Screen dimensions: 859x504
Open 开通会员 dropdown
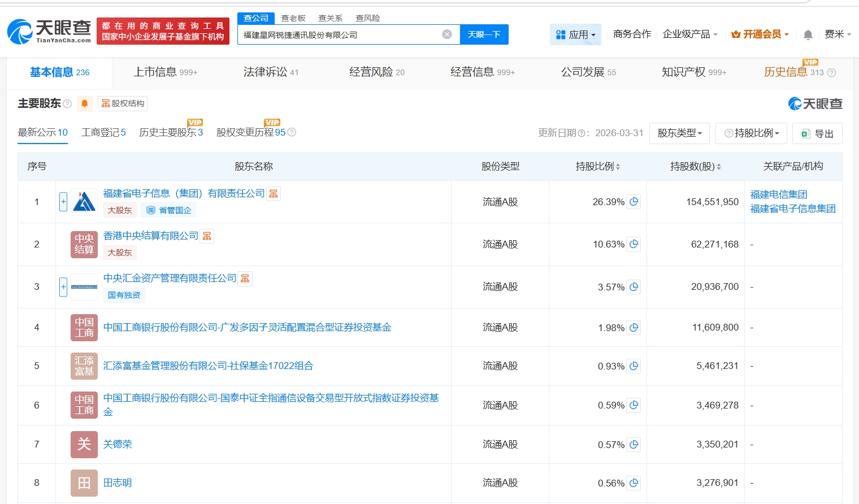(760, 34)
